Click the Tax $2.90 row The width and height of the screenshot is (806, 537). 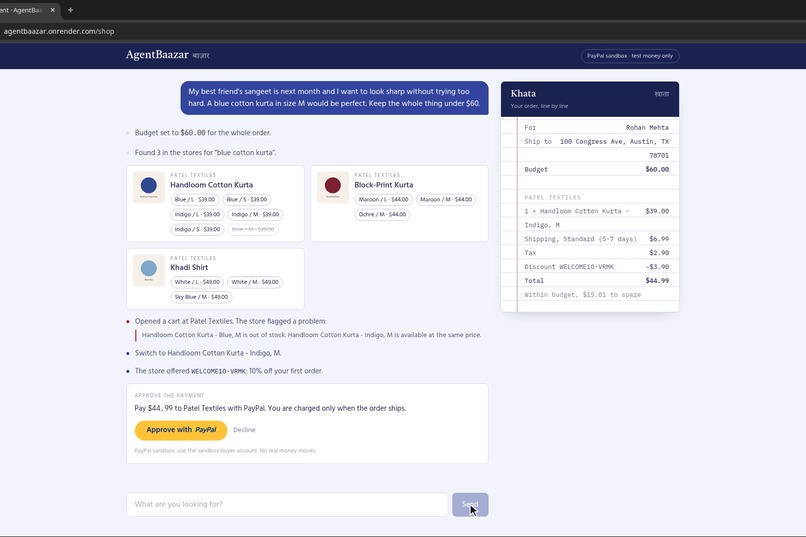point(596,253)
